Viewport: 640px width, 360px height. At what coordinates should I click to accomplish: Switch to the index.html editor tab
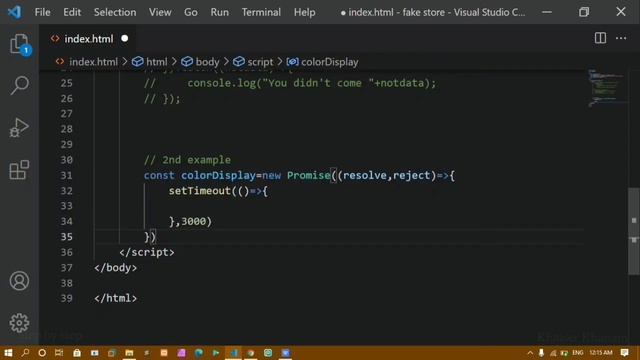point(89,39)
